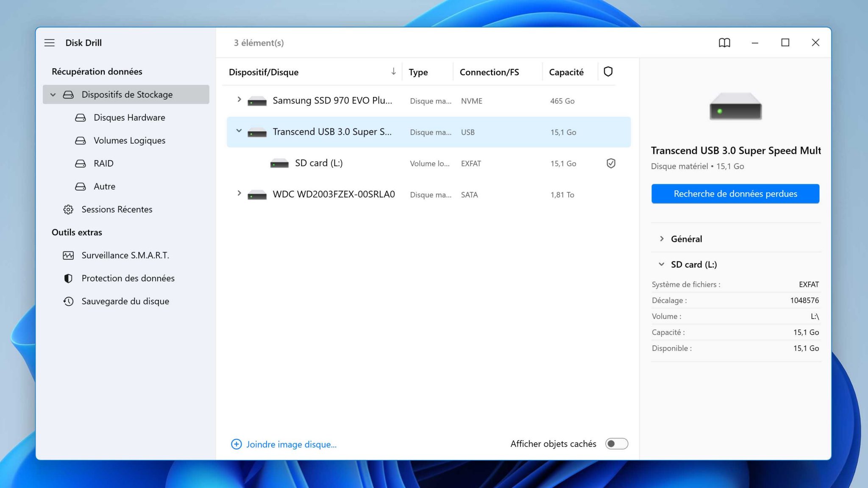Viewport: 868px width, 488px height.
Task: Select Volumes Logiques in sidebar
Action: pyautogui.click(x=129, y=141)
